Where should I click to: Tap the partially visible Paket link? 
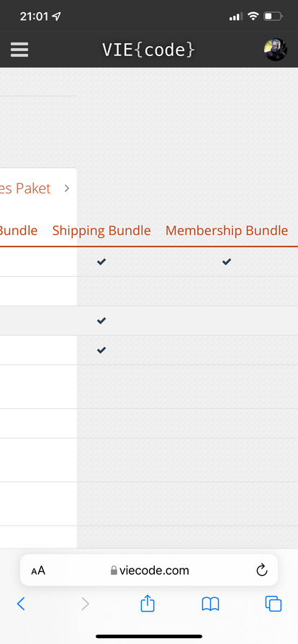(25, 188)
